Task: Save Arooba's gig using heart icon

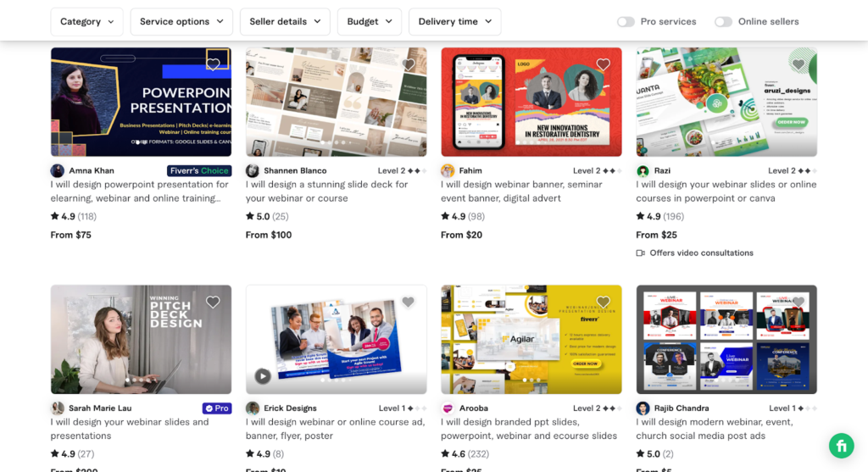Action: coord(604,303)
